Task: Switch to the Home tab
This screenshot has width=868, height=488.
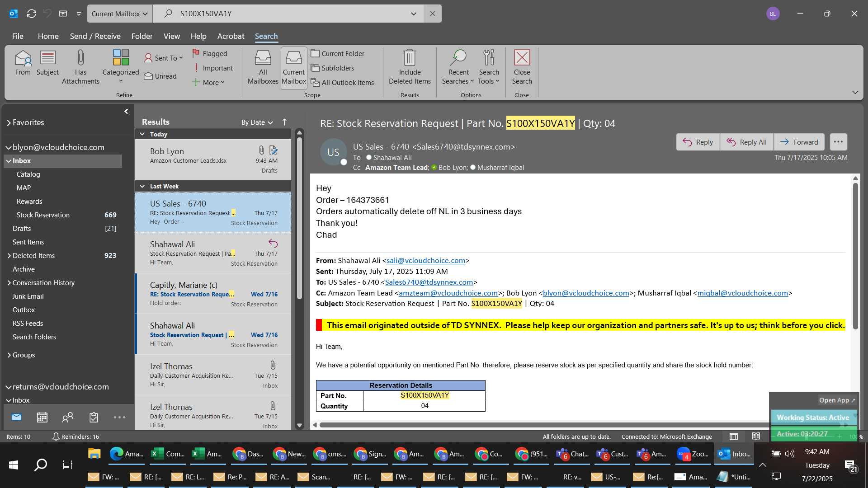Action: tap(48, 36)
